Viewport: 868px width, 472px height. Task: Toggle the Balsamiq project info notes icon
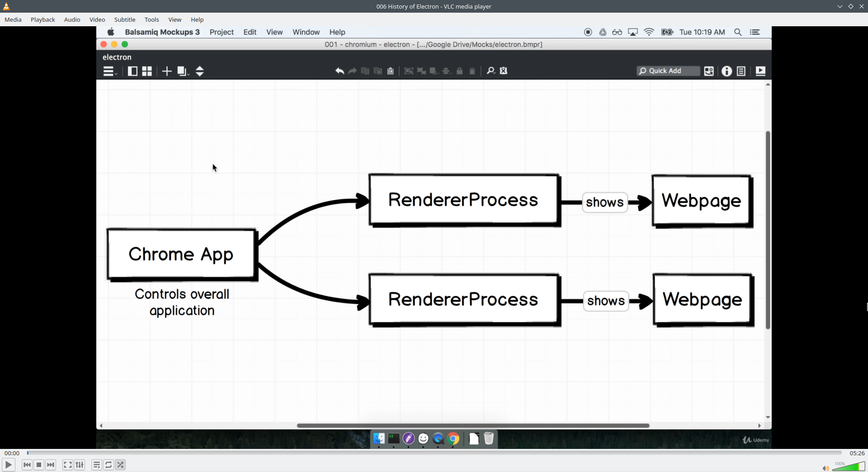coord(741,71)
